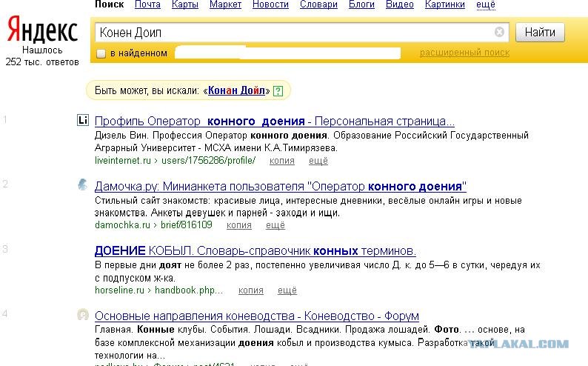588x366 pixels.
Task: Expand 'ещё' under the liveinternet.ru result
Action: point(318,161)
